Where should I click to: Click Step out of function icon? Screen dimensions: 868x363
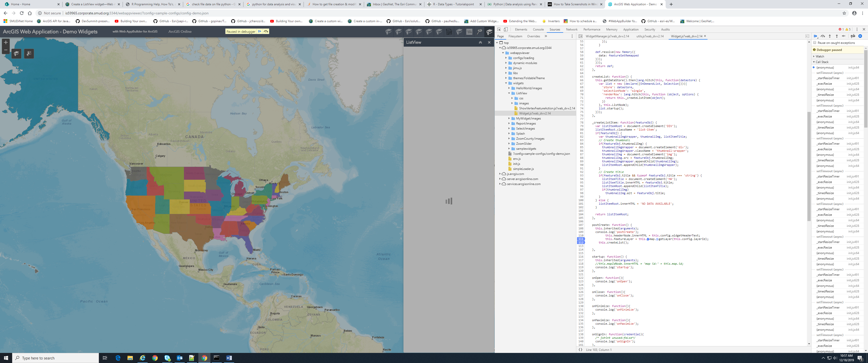837,36
